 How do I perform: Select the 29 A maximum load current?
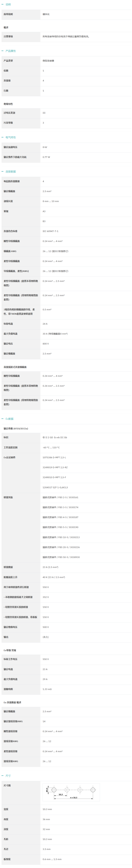coord(45,679)
